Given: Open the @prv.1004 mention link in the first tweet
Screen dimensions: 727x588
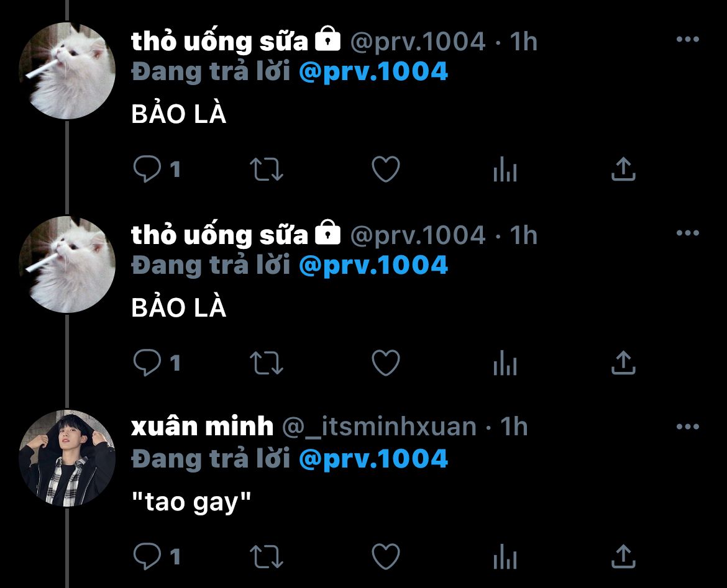Looking at the screenshot, I should (373, 72).
